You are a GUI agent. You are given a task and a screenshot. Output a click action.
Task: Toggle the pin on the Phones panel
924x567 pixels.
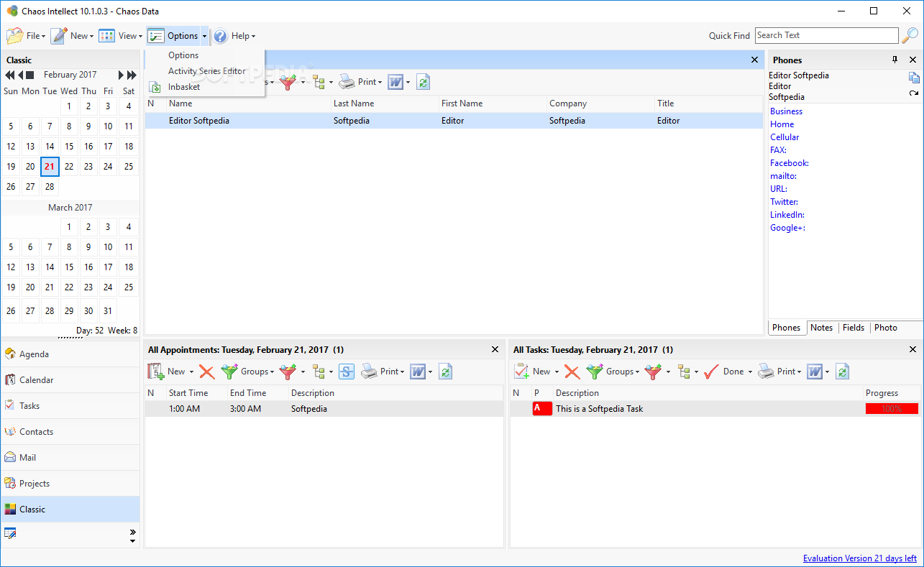coord(895,60)
